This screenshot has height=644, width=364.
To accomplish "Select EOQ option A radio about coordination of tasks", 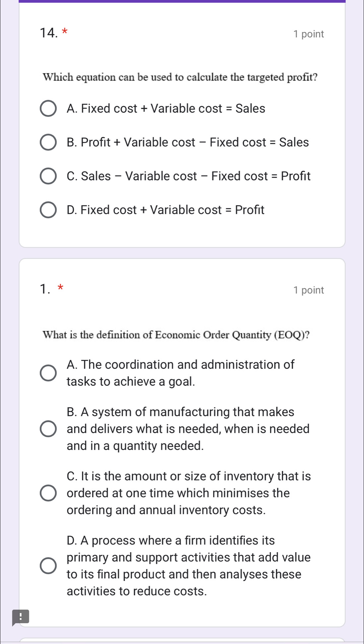I will (x=48, y=373).
